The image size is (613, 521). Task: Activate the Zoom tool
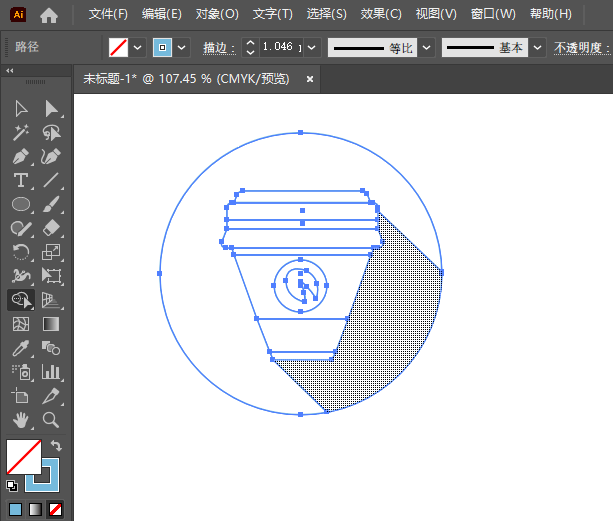(x=51, y=420)
